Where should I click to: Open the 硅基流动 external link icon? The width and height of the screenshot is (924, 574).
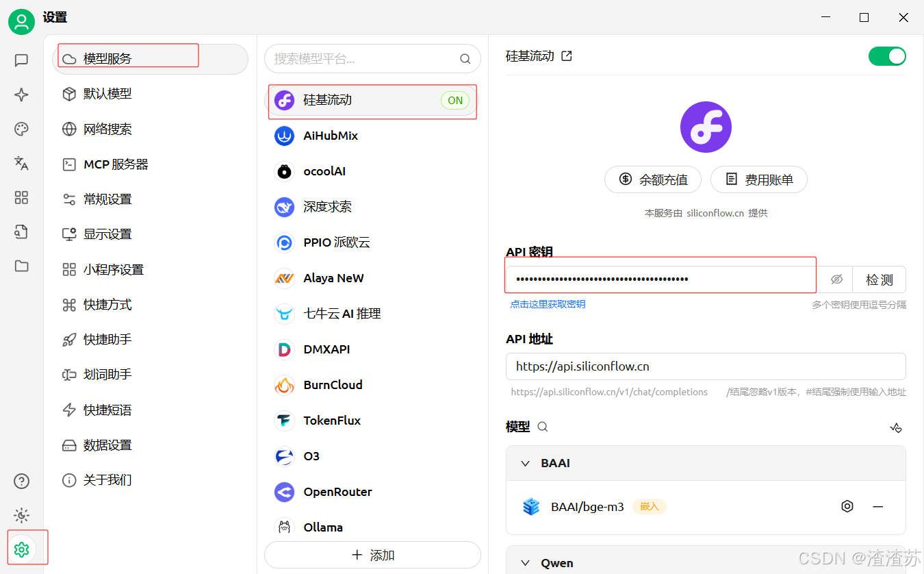(567, 56)
